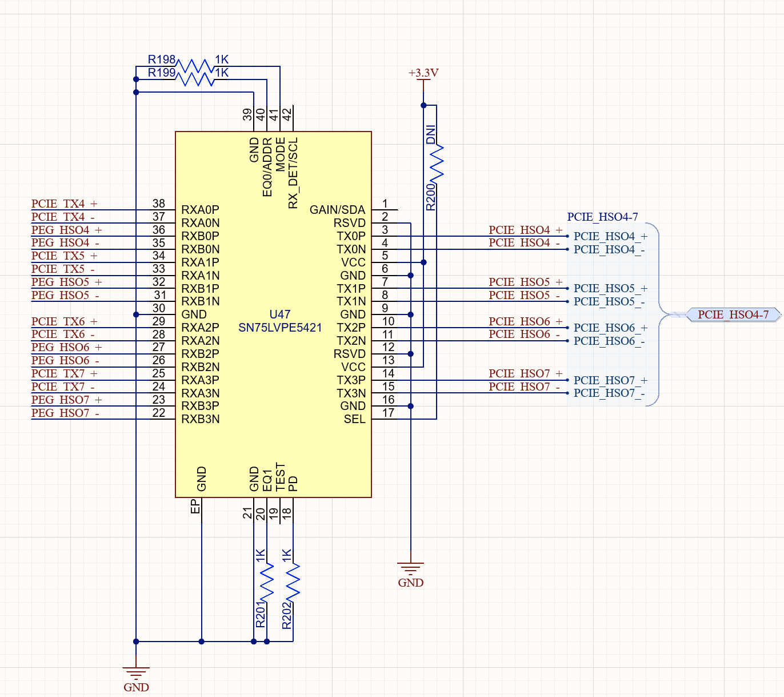This screenshot has width=784, height=697.
Task: Select the PEG_HSO7_- net label
Action: (66, 413)
